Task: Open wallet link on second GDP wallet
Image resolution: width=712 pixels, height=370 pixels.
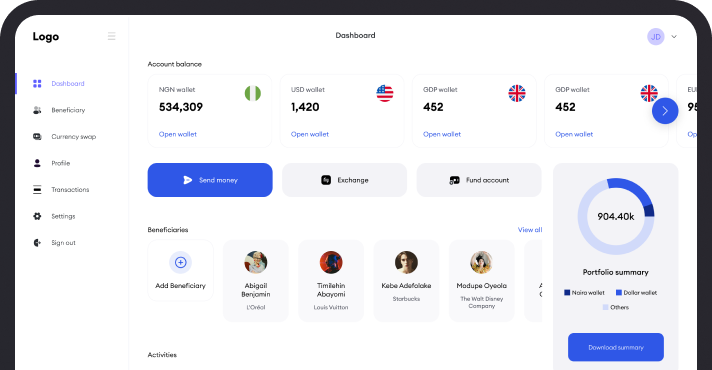Action: (574, 134)
